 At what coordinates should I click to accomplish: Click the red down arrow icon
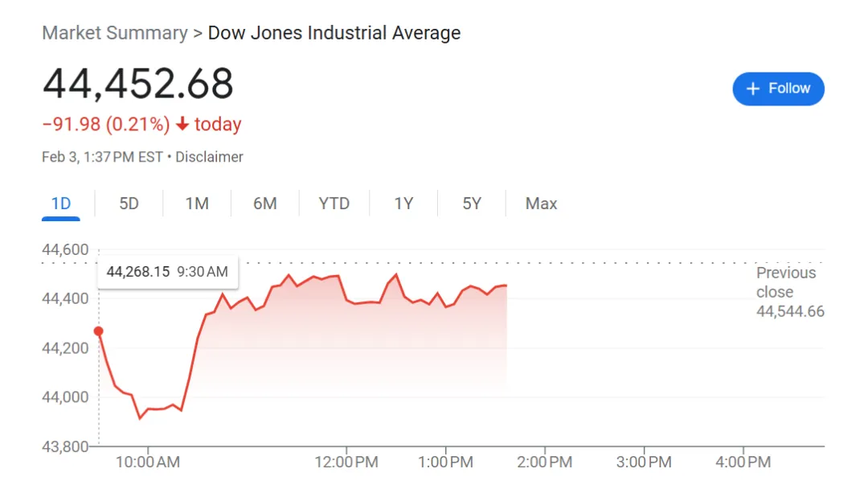(182, 124)
